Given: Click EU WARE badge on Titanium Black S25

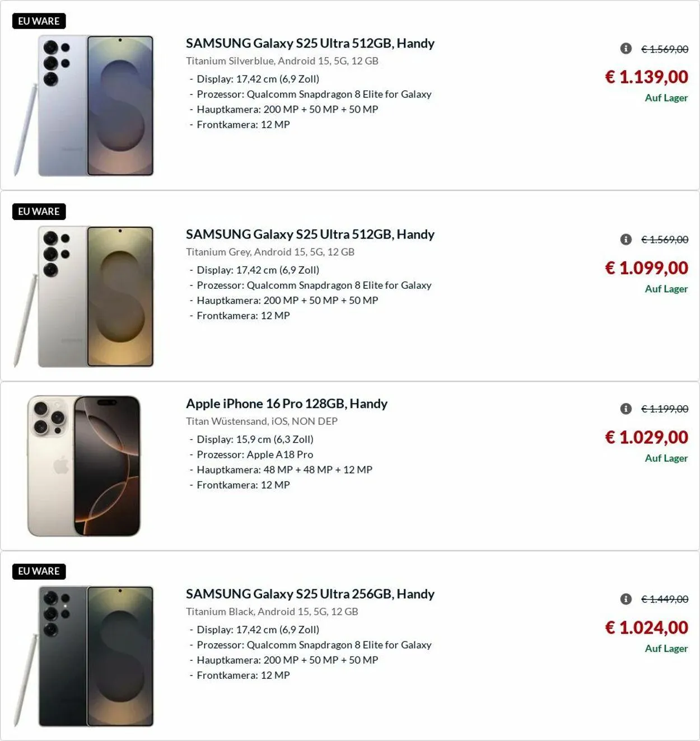Looking at the screenshot, I should [x=39, y=571].
